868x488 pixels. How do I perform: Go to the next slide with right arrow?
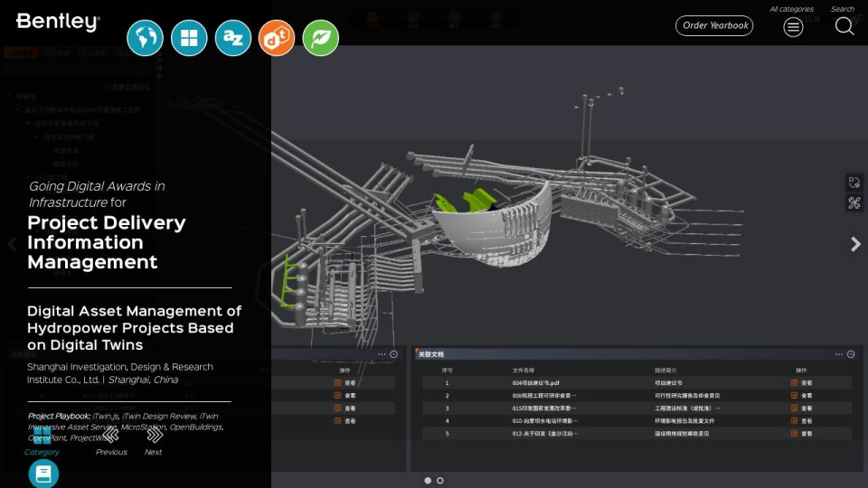pyautogui.click(x=855, y=244)
